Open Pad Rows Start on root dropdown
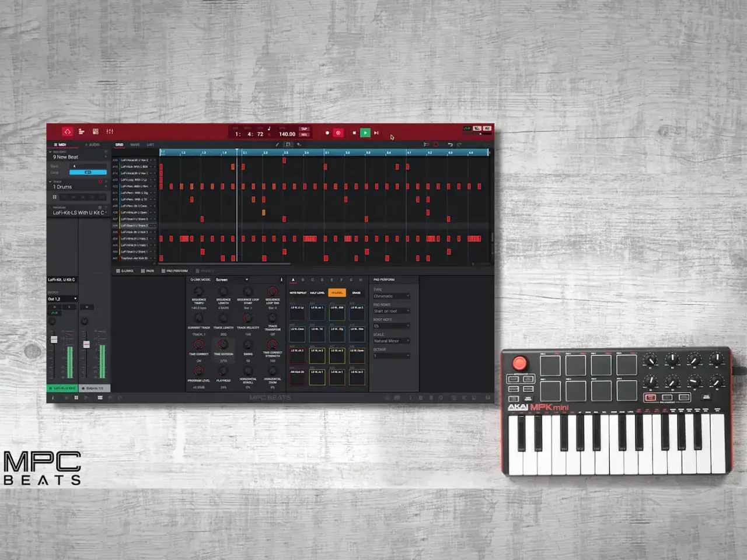The width and height of the screenshot is (747, 560). coord(391,311)
